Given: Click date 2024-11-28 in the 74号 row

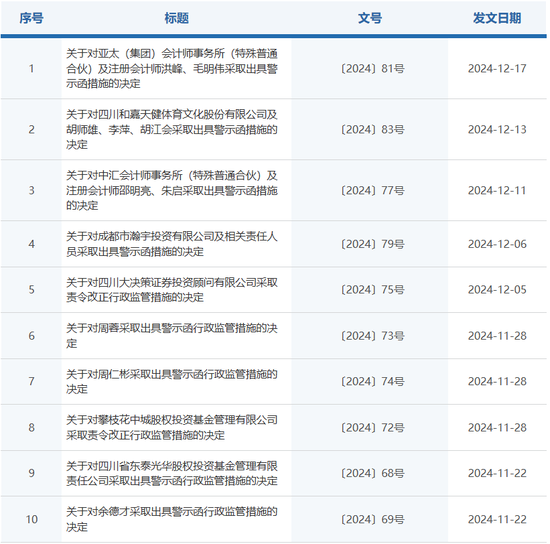Looking at the screenshot, I should [497, 382].
